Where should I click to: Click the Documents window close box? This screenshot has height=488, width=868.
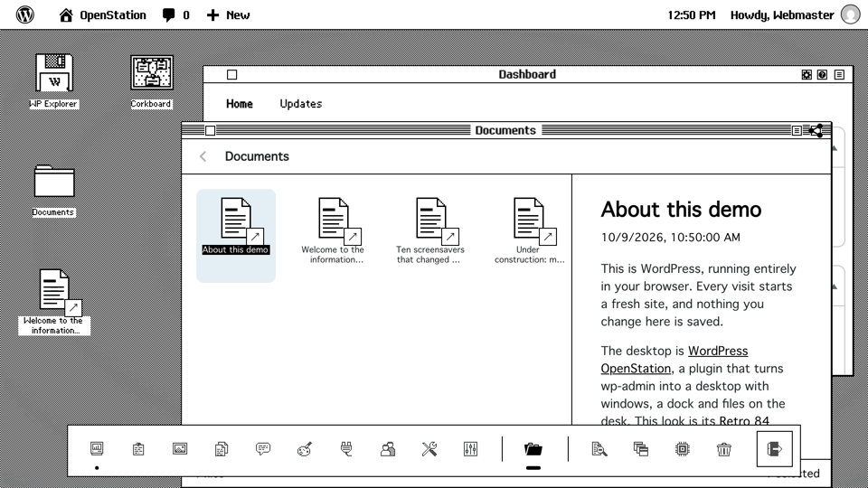[x=211, y=130]
